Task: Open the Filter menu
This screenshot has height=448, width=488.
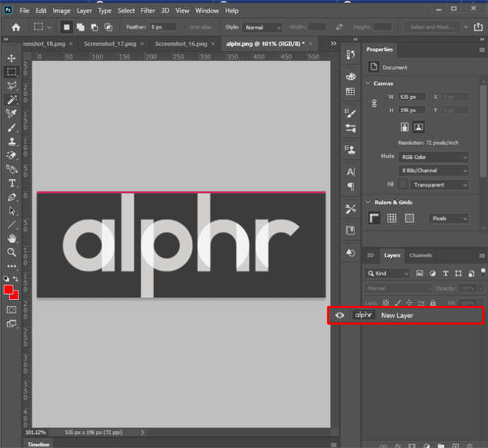Action: pyautogui.click(x=148, y=11)
